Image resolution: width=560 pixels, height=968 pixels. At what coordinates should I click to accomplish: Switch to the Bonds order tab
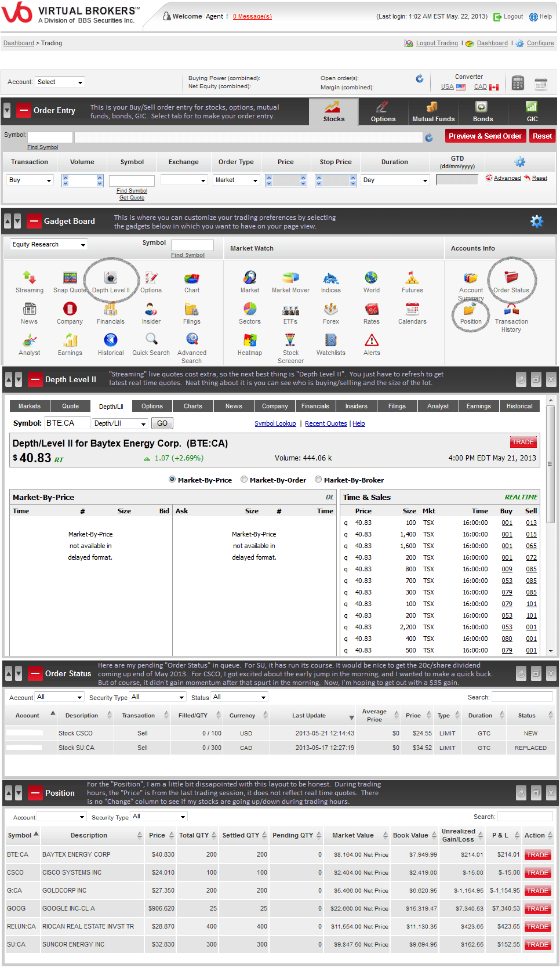pyautogui.click(x=482, y=111)
